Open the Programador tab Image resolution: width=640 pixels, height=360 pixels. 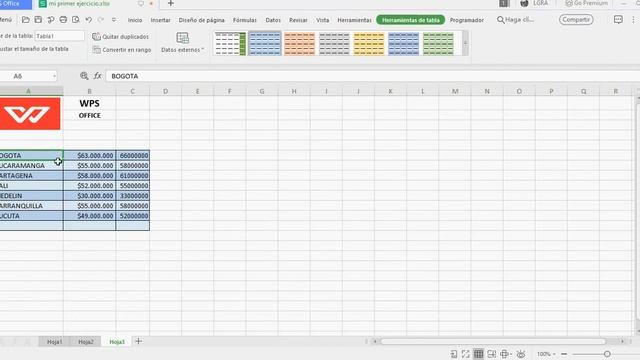467,20
